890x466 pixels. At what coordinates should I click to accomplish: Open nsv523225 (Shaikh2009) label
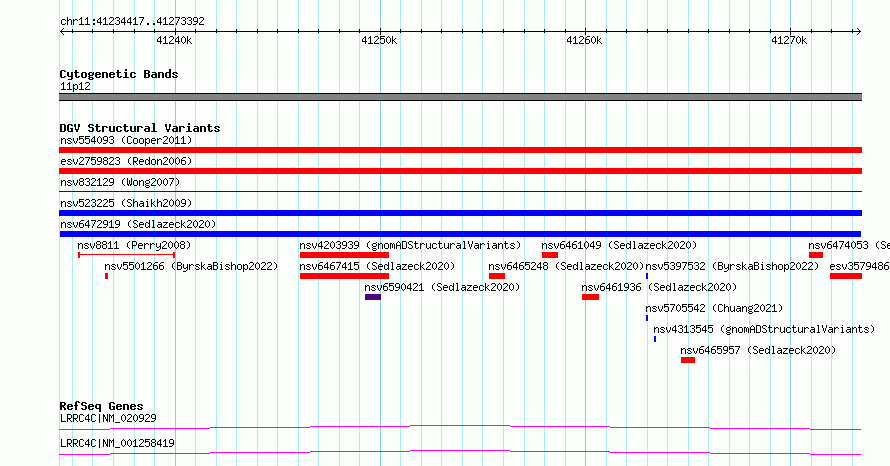point(126,203)
